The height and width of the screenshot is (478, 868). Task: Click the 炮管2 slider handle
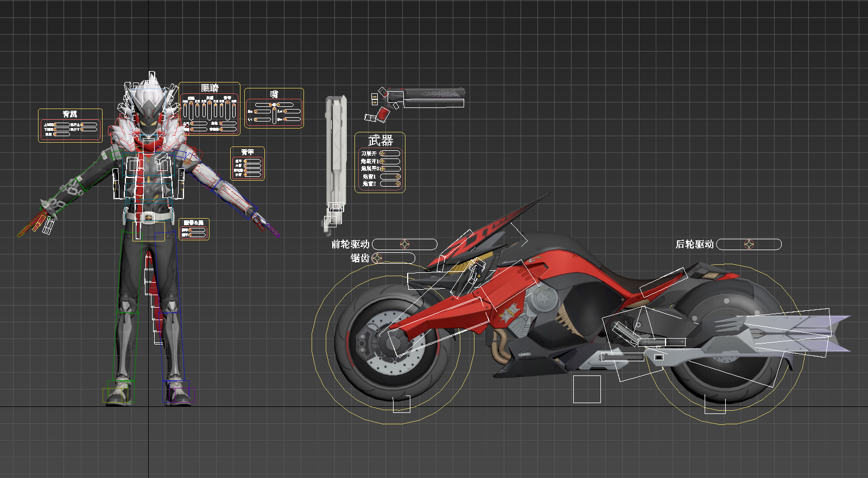pyautogui.click(x=398, y=184)
